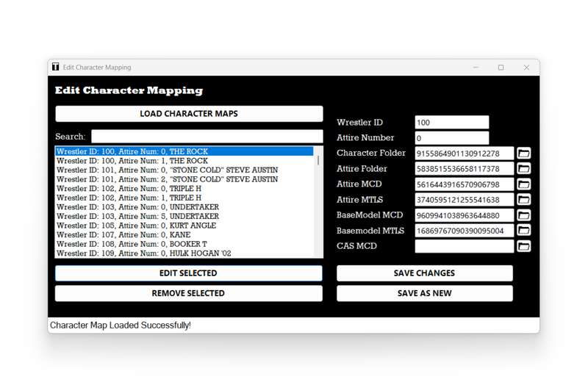This screenshot has height=382, width=588.
Task: Browse for Basemodel MTLS file
Action: point(524,231)
